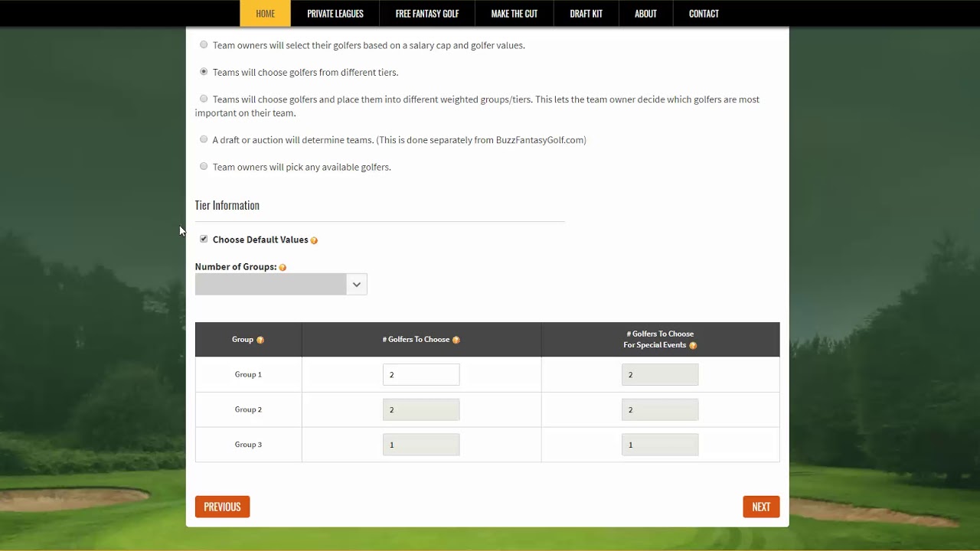Image resolution: width=980 pixels, height=551 pixels.
Task: Click help icon beside # Golfers To Choose
Action: pyautogui.click(x=456, y=340)
